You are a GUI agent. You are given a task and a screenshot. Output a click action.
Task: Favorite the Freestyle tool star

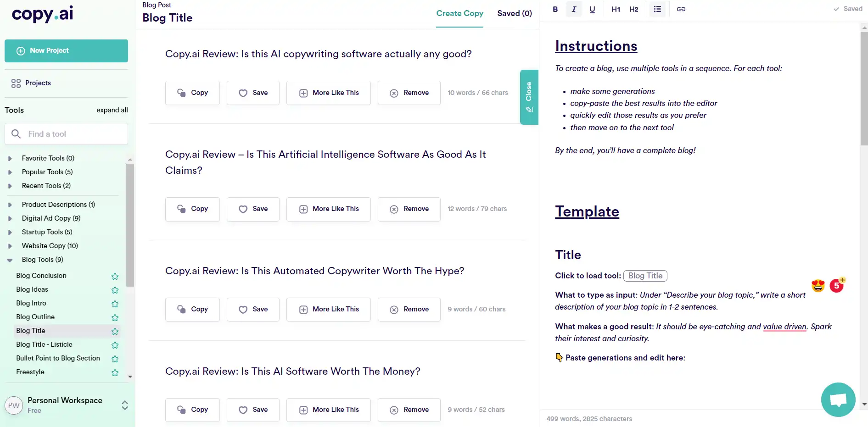tap(115, 372)
